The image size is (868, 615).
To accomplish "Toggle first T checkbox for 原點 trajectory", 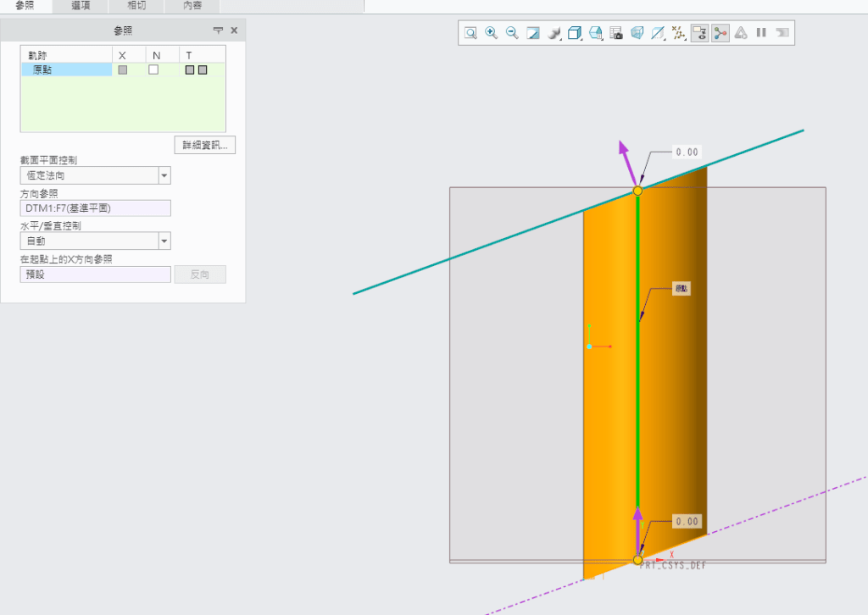I will (x=190, y=70).
